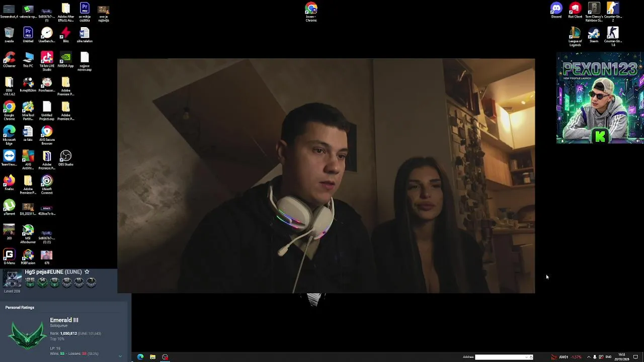Viewport: 644px width, 362px height.
Task: Open Microsoft Edge from the taskbar
Action: pyautogui.click(x=140, y=357)
